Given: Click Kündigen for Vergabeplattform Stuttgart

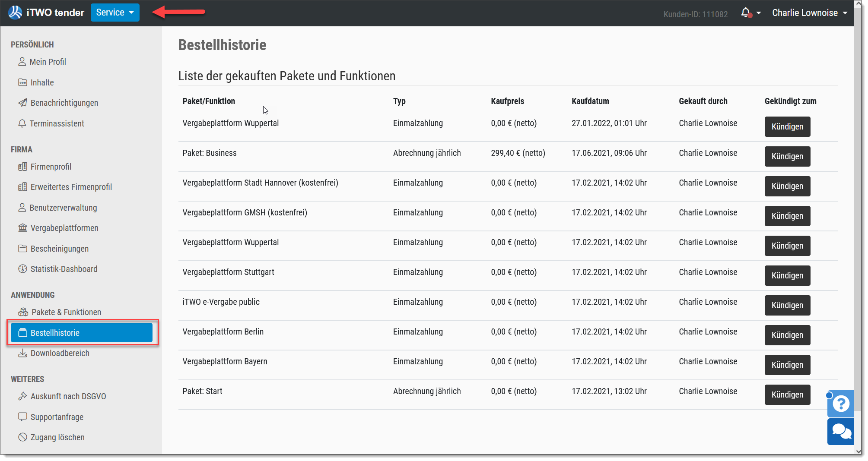Looking at the screenshot, I should point(787,275).
